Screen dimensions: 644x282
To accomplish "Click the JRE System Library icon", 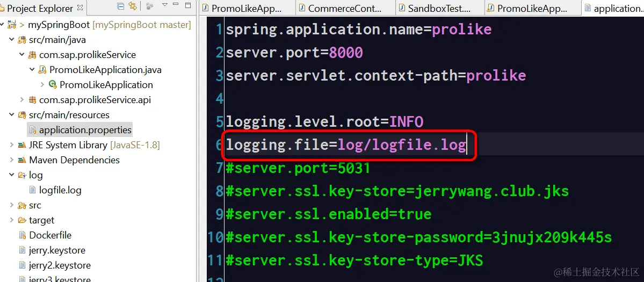I will click(x=22, y=145).
